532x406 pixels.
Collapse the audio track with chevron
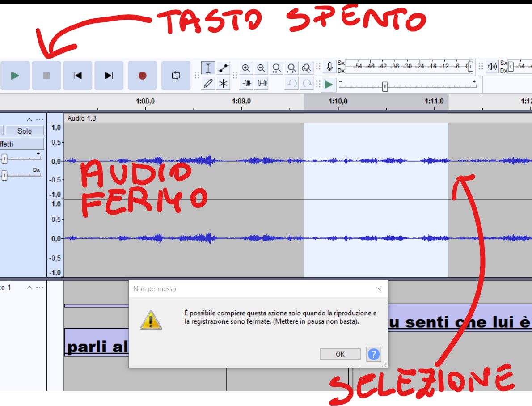[x=30, y=119]
